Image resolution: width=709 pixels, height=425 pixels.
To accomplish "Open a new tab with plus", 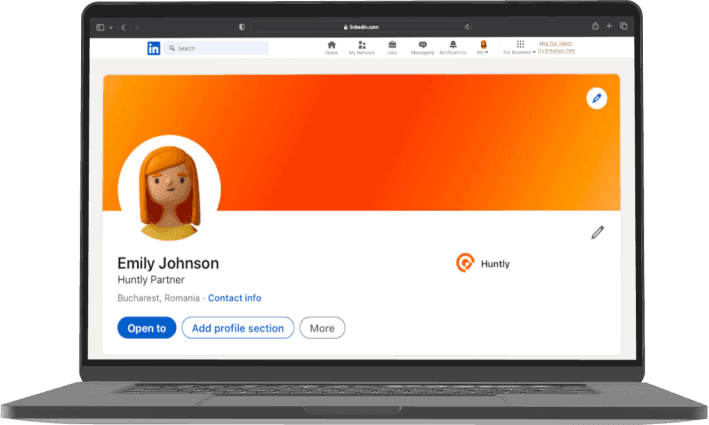I will tap(609, 26).
